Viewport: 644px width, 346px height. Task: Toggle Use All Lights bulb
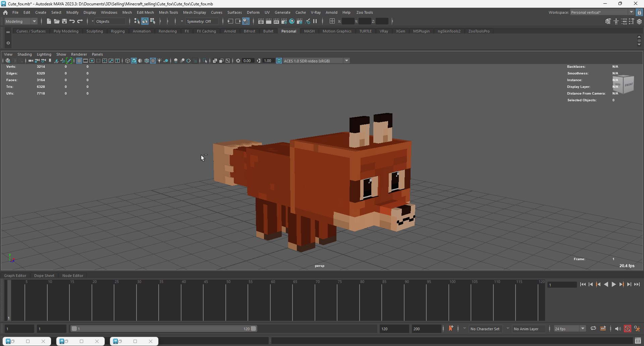tap(159, 61)
